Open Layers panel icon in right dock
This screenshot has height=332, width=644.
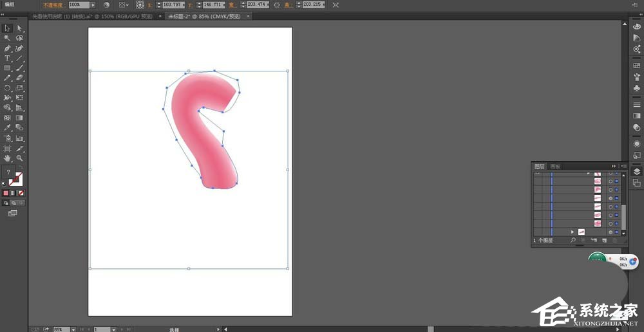tap(637, 172)
